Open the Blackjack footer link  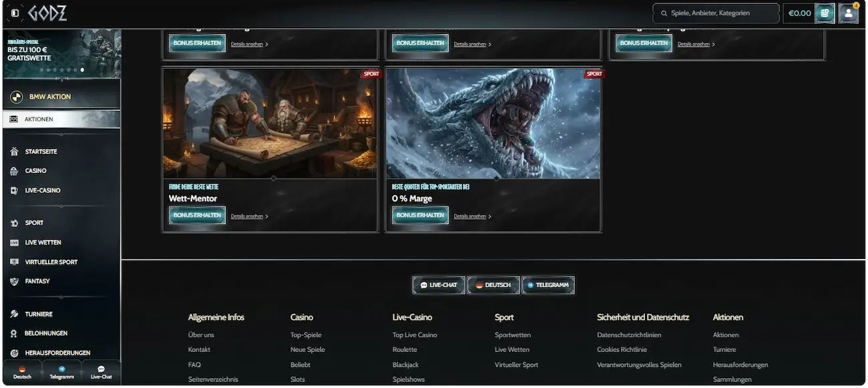click(405, 365)
